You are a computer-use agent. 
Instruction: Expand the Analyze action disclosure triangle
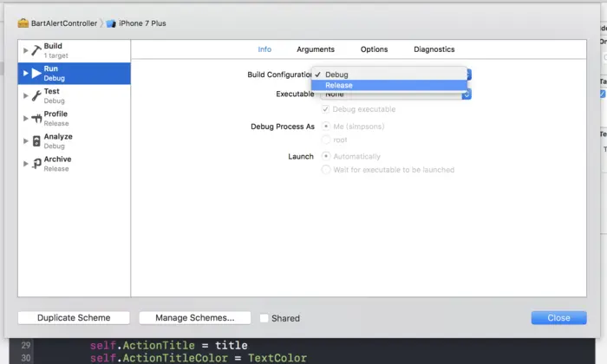(25, 140)
